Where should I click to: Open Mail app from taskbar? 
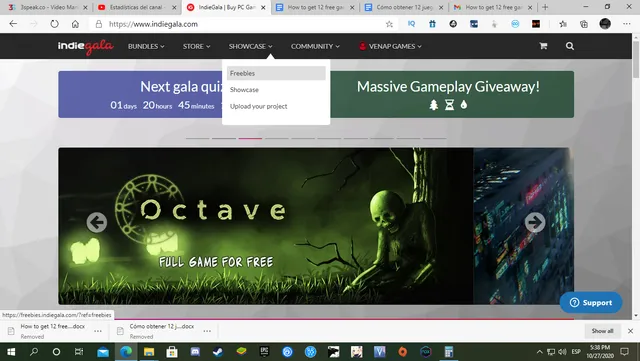103,352
